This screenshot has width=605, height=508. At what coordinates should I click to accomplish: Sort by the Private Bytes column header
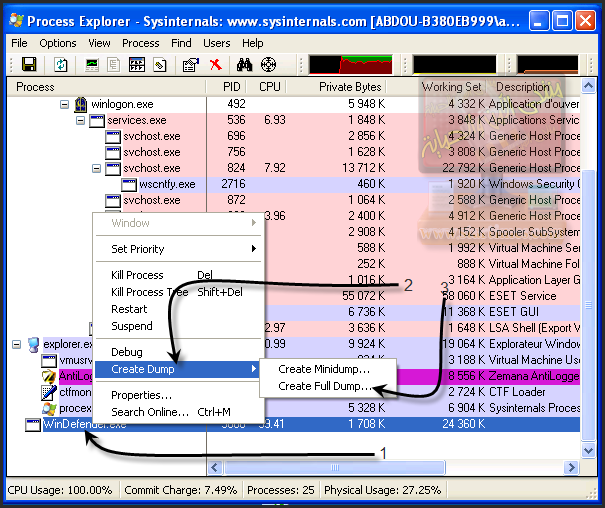point(336,87)
